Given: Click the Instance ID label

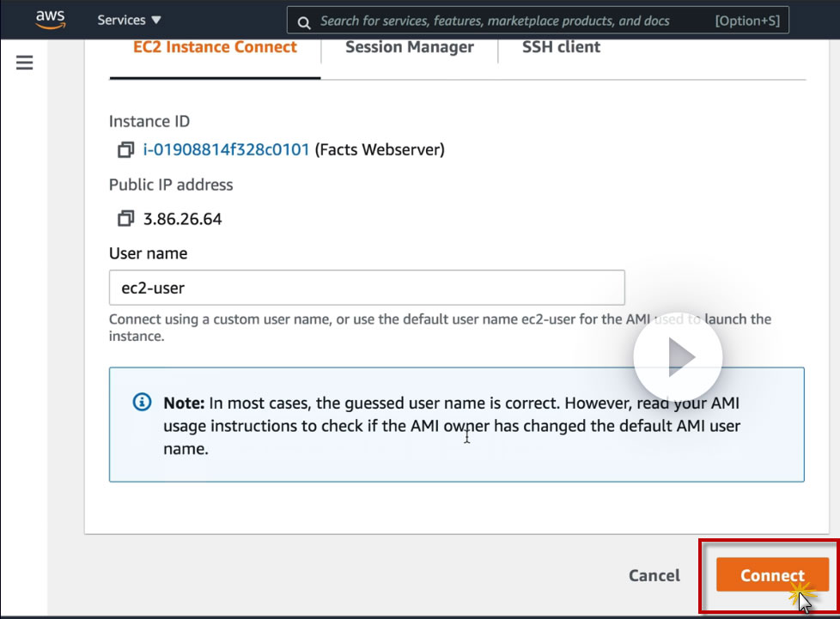Looking at the screenshot, I should click(x=149, y=122).
